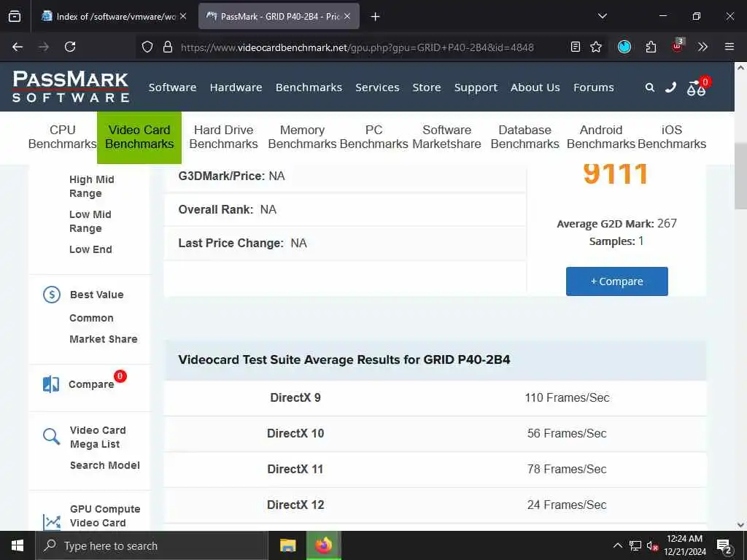Click the Video Card Mega List magnifier icon
The width and height of the screenshot is (747, 560).
[x=52, y=436]
